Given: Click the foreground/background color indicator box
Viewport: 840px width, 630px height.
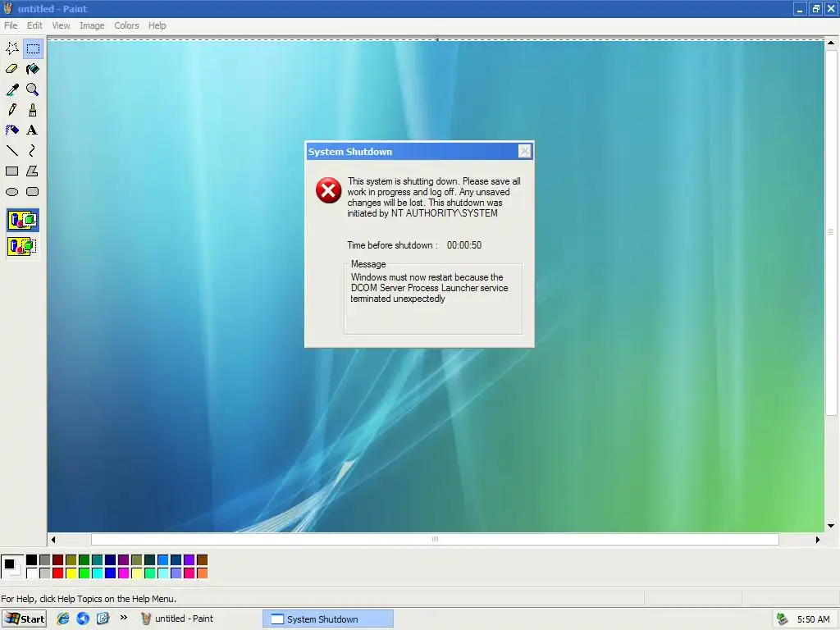Looking at the screenshot, I should tap(12, 566).
